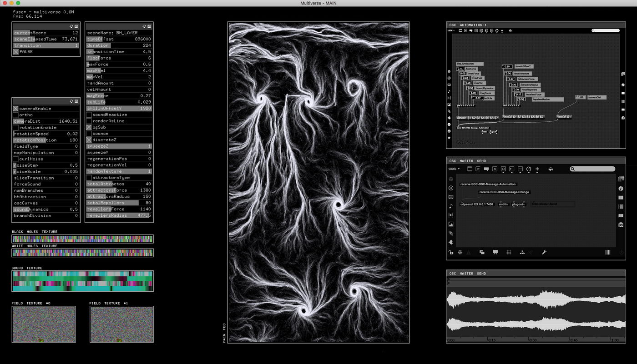The width and height of the screenshot is (637, 364).
Task: Click the save icon on the sceneName panel
Action: click(149, 26)
